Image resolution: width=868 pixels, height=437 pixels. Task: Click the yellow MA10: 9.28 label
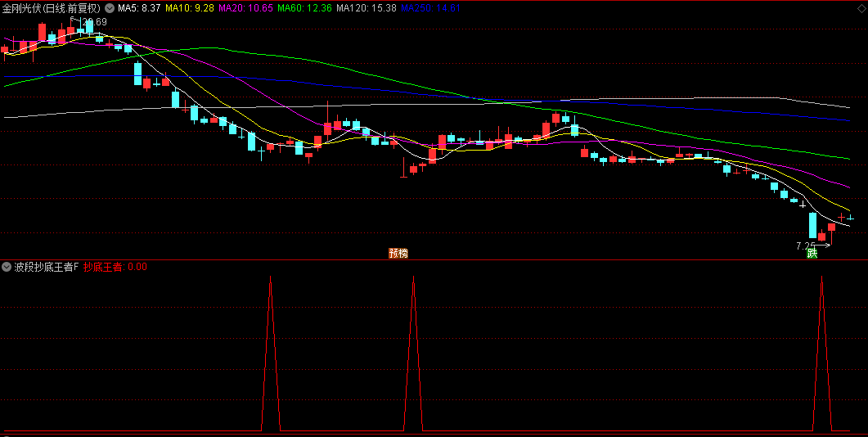point(190,8)
